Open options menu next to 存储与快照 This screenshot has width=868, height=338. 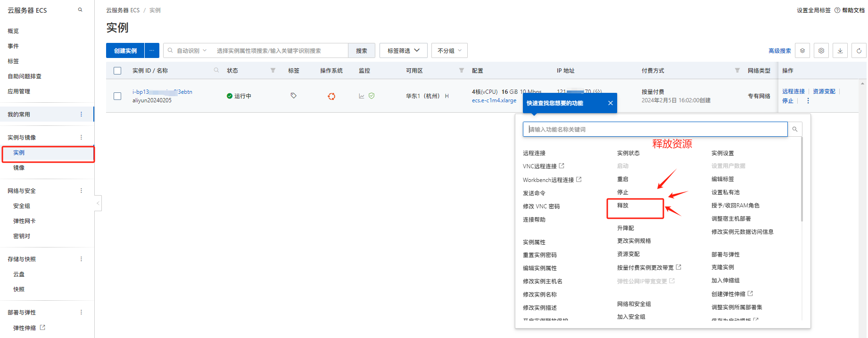[81, 259]
